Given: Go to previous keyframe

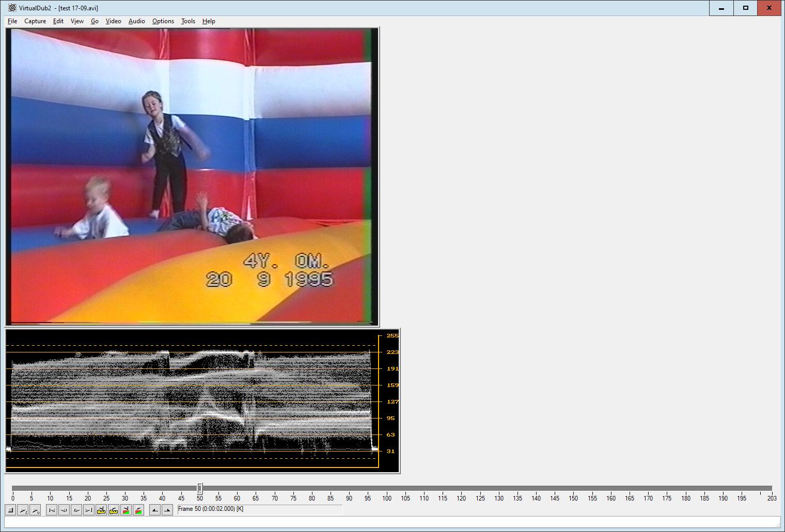Looking at the screenshot, I should (101, 510).
